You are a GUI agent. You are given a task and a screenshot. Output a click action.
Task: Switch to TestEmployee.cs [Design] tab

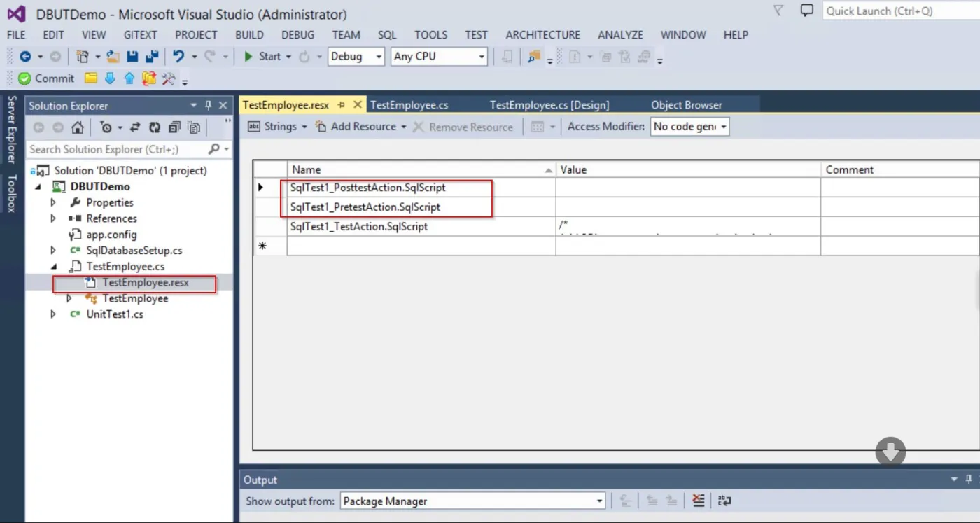pyautogui.click(x=549, y=105)
